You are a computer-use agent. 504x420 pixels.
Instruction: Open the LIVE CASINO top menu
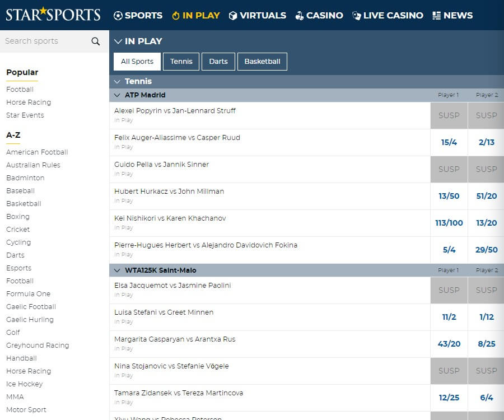tap(388, 16)
